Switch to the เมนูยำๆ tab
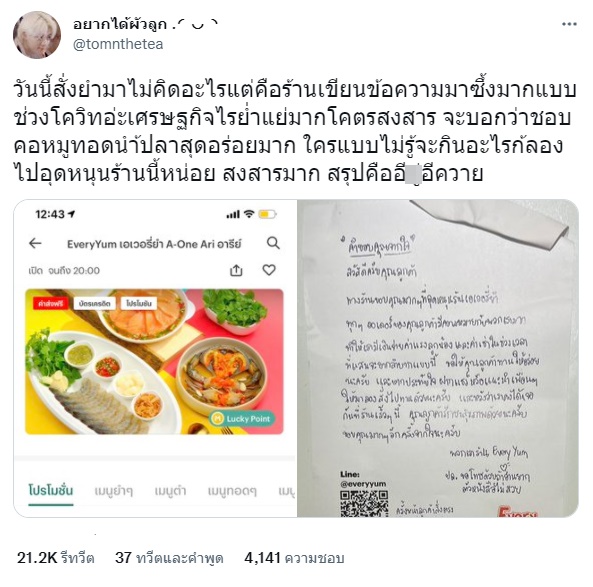 pyautogui.click(x=113, y=491)
